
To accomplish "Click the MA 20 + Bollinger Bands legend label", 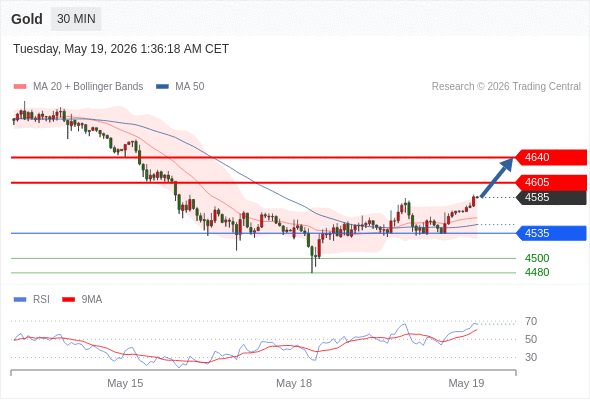I will [x=88, y=87].
